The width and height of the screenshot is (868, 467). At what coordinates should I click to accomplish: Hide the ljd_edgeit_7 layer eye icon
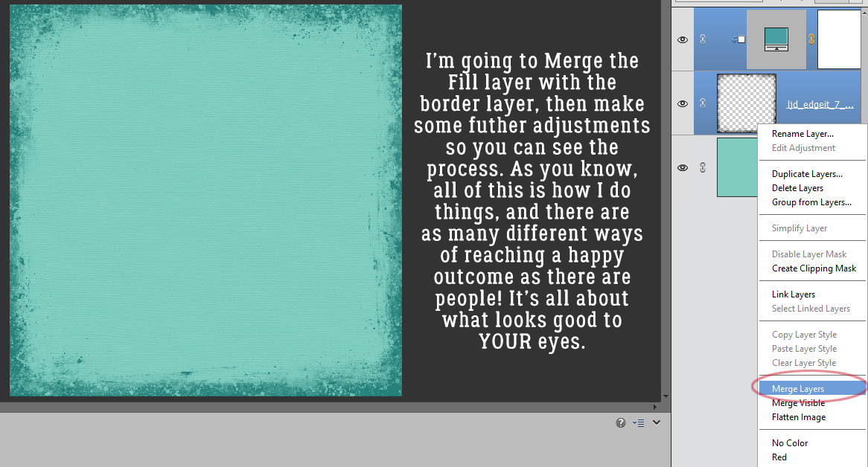[x=683, y=104]
